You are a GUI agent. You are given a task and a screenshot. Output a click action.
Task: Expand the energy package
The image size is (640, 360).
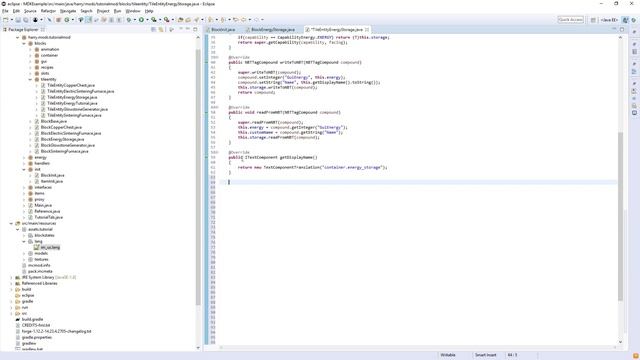pyautogui.click(x=24, y=157)
